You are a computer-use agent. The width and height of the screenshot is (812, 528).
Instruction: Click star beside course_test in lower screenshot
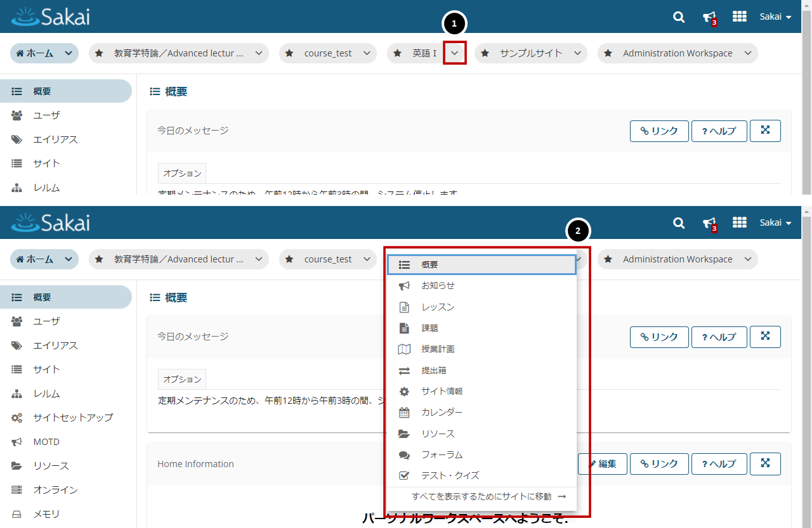pyautogui.click(x=290, y=259)
